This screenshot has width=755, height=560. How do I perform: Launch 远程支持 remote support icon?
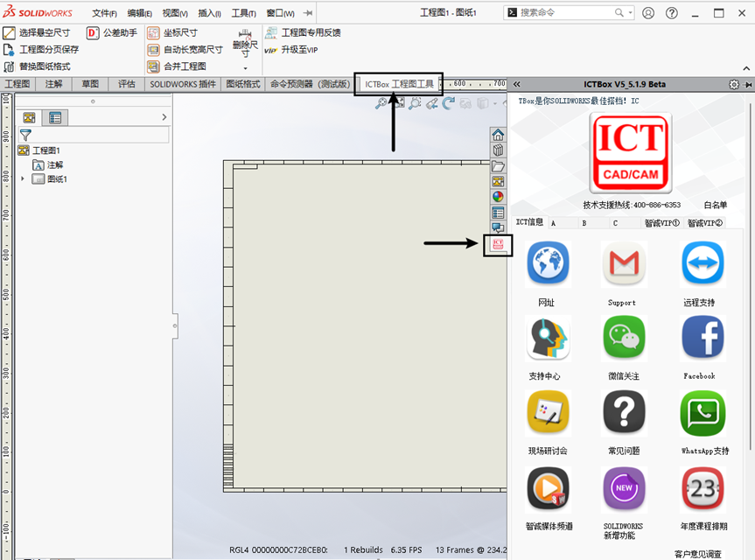702,265
